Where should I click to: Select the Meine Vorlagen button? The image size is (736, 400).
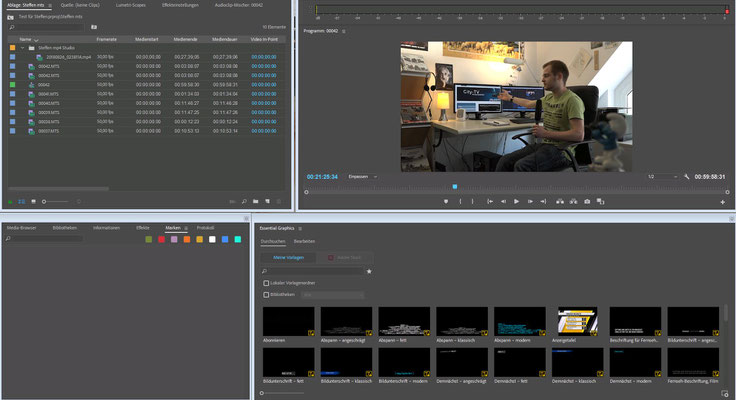(x=289, y=258)
